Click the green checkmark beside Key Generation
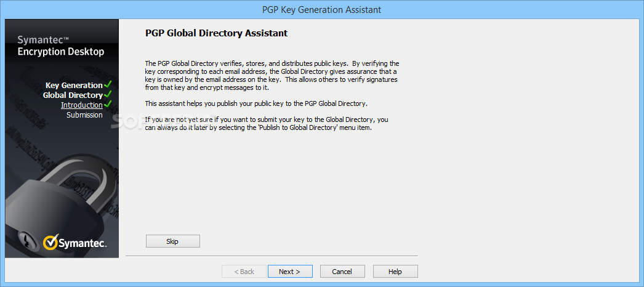 108,85
